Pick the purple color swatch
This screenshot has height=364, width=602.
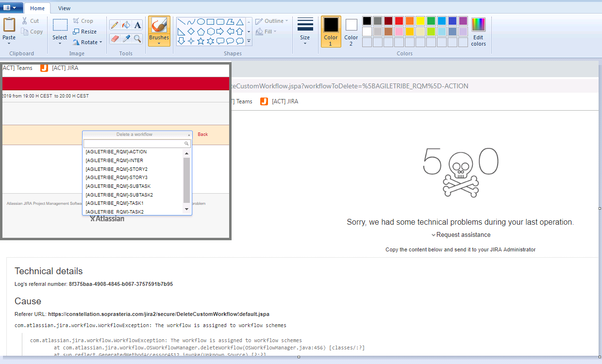(463, 21)
